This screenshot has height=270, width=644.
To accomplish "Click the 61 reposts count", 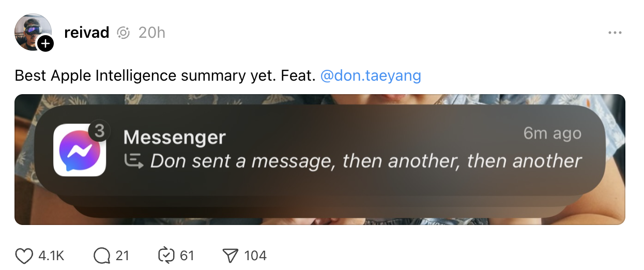I will click(187, 256).
